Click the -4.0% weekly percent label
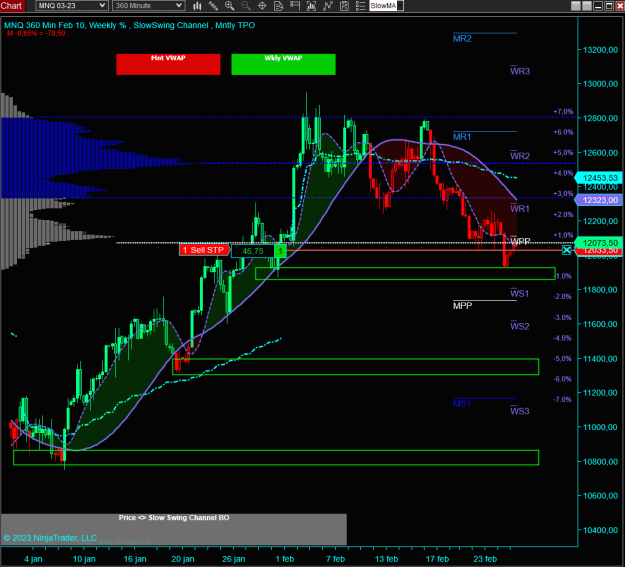Image resolution: width=625 pixels, height=567 pixels. pyautogui.click(x=562, y=338)
